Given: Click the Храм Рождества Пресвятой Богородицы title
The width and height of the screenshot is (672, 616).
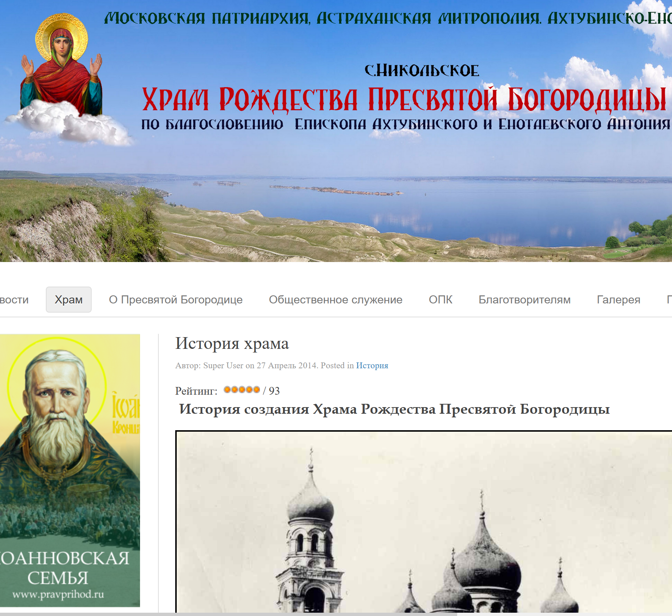Looking at the screenshot, I should click(x=403, y=99).
